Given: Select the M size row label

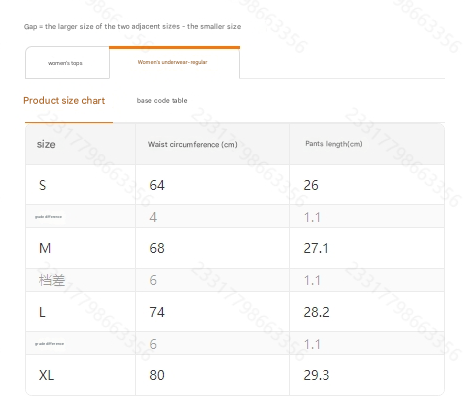Looking at the screenshot, I should (x=45, y=248).
